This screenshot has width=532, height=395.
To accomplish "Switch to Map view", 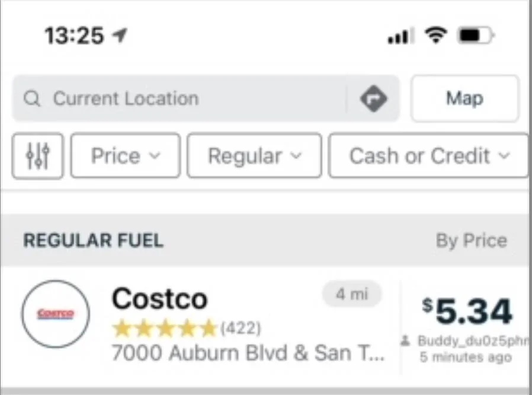I will pyautogui.click(x=464, y=98).
